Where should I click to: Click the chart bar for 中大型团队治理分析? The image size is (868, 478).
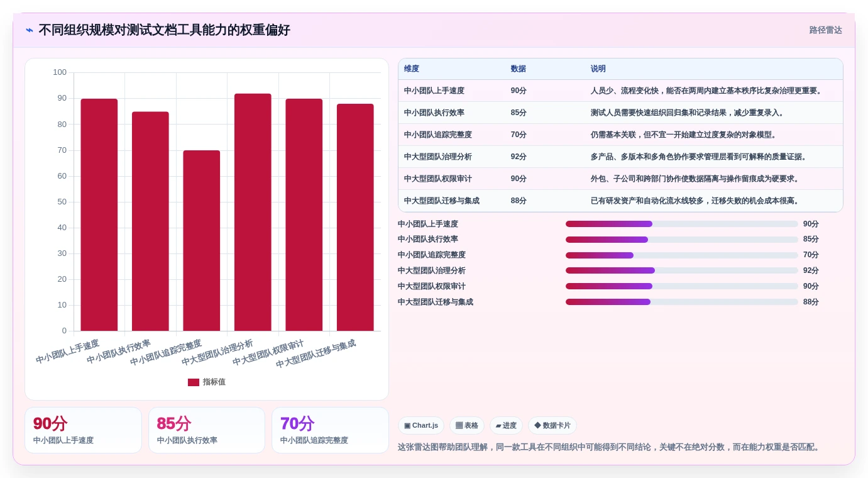point(253,212)
